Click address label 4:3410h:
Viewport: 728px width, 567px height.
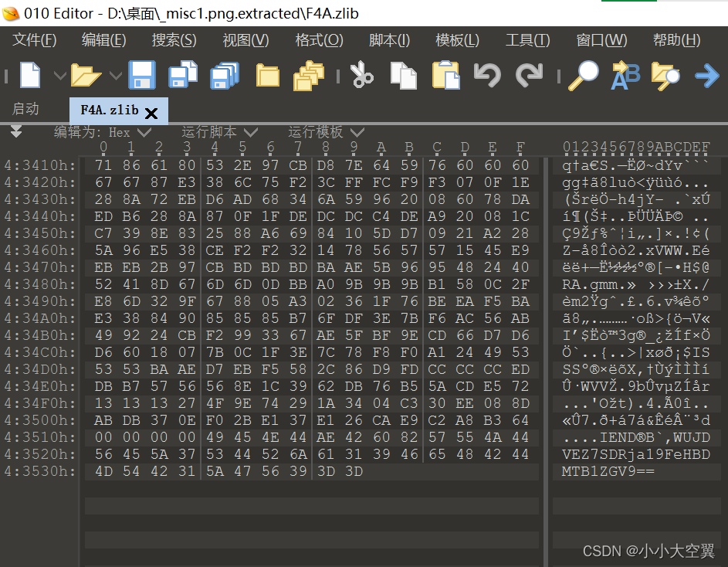point(40,165)
